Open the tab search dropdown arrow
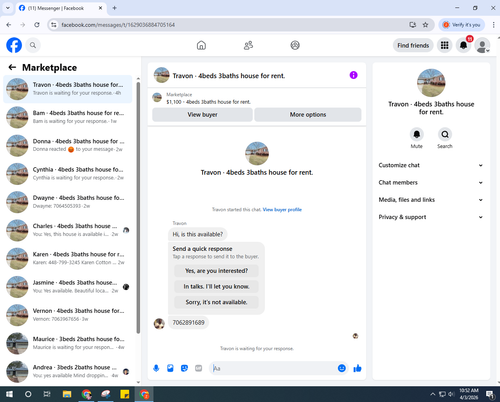 [x=8, y=8]
